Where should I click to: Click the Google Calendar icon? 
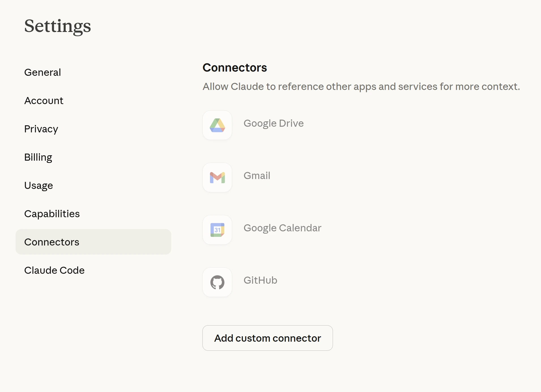pos(217,230)
